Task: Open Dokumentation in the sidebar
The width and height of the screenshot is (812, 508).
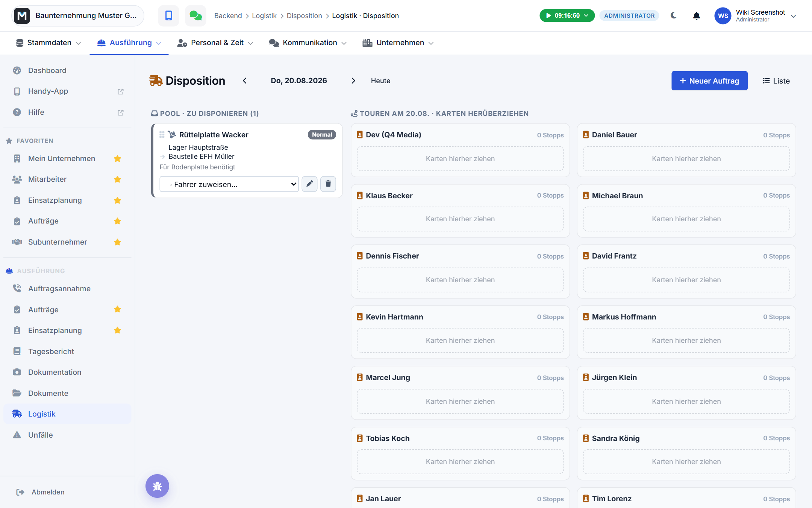Action: pyautogui.click(x=67, y=372)
